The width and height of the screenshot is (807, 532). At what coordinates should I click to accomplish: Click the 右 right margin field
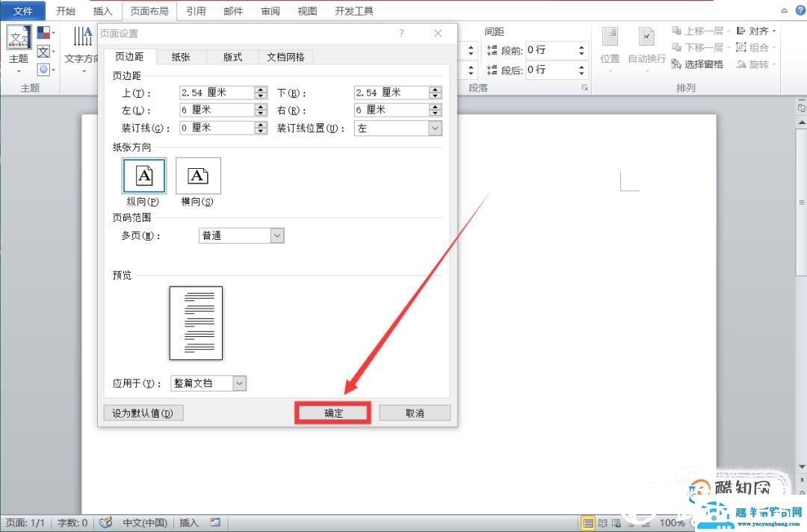(392, 110)
